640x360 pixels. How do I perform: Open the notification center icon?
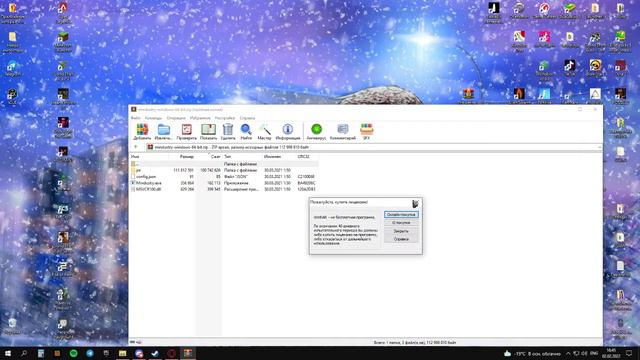(629, 353)
